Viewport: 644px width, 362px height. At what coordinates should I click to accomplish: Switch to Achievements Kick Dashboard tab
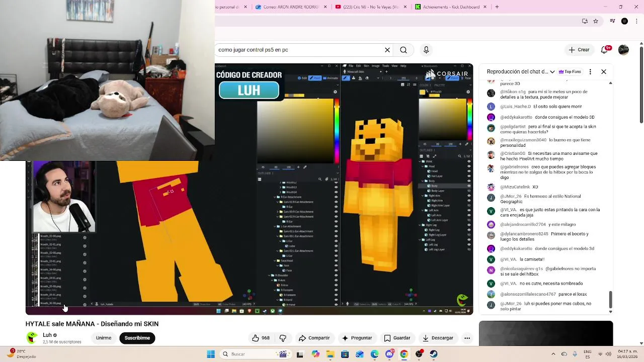[447, 7]
